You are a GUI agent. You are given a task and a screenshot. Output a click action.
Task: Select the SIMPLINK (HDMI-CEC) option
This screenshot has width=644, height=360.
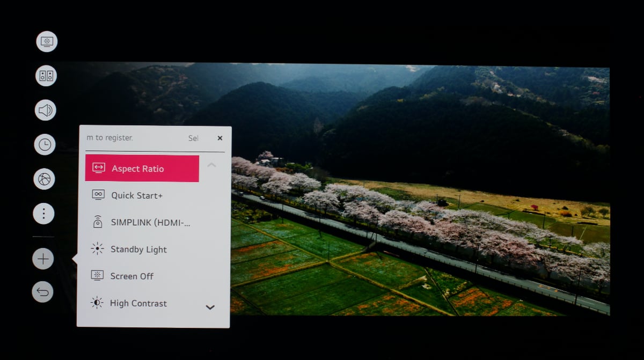coord(150,222)
